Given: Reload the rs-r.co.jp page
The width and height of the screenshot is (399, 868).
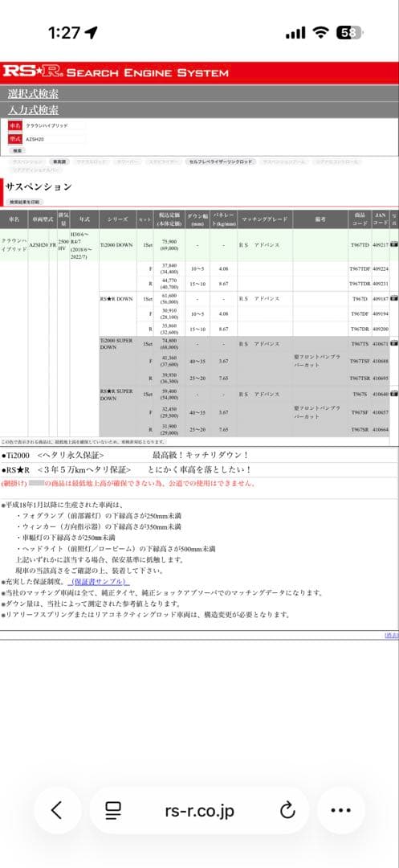Looking at the screenshot, I should 287,810.
